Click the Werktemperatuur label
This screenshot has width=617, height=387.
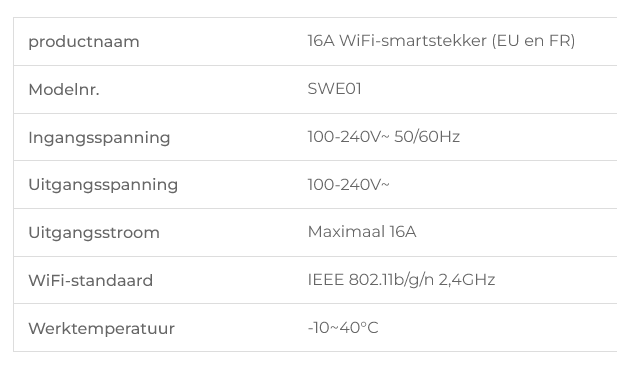102,329
